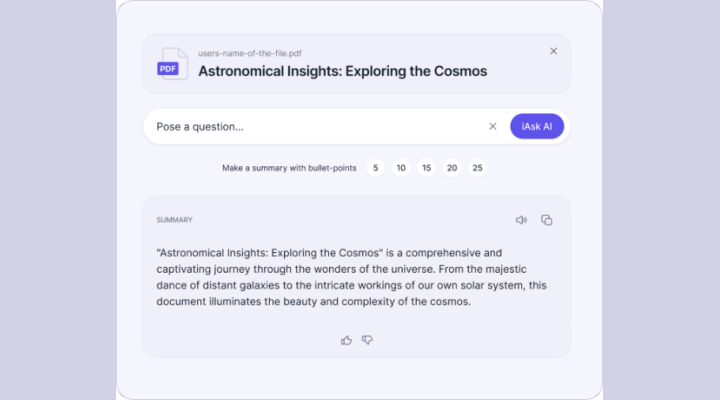
Task: Click the SUMMARY section label
Action: (x=174, y=220)
